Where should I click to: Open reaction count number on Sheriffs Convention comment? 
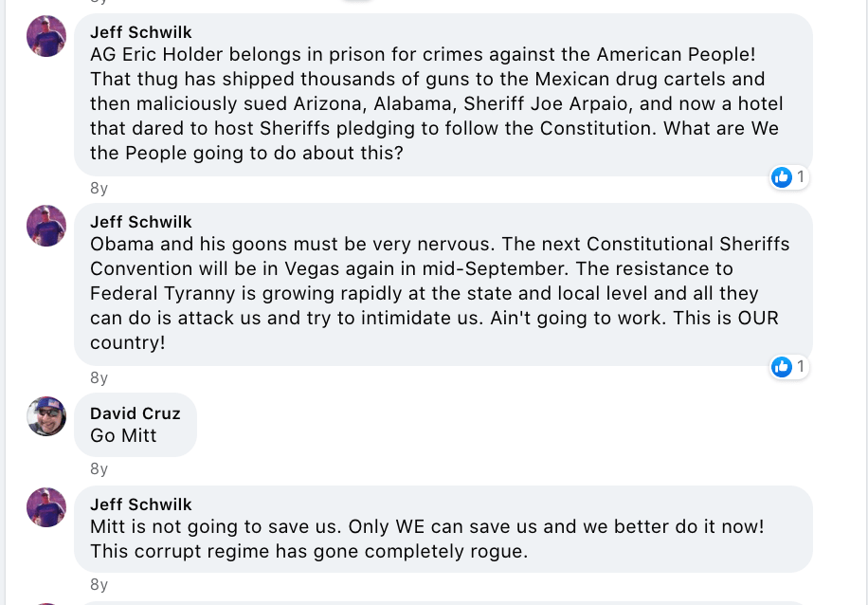pyautogui.click(x=801, y=367)
